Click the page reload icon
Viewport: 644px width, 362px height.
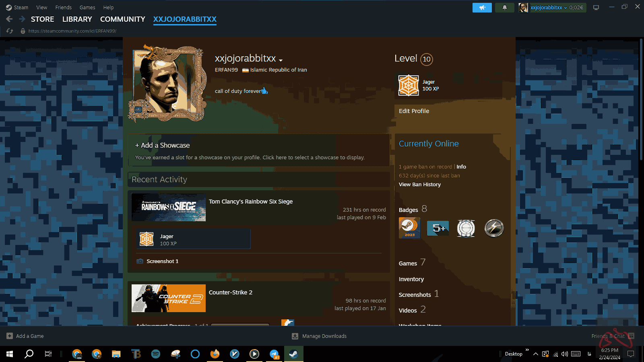click(x=10, y=31)
